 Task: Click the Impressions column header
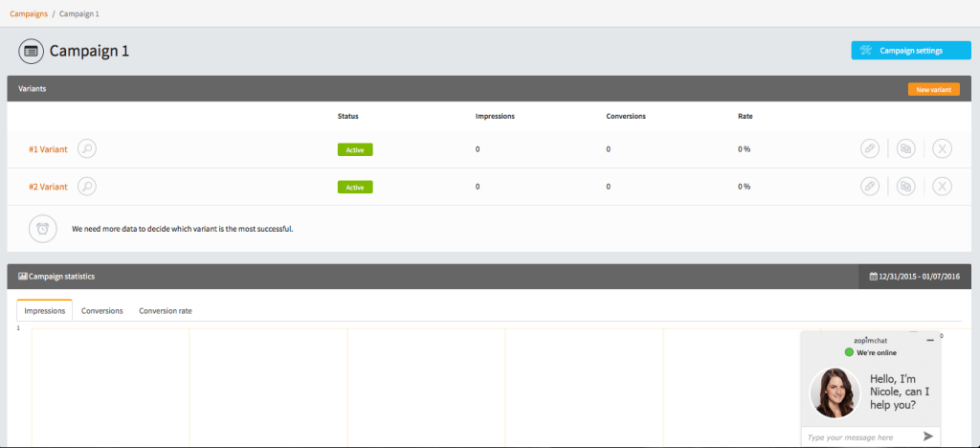(x=495, y=116)
